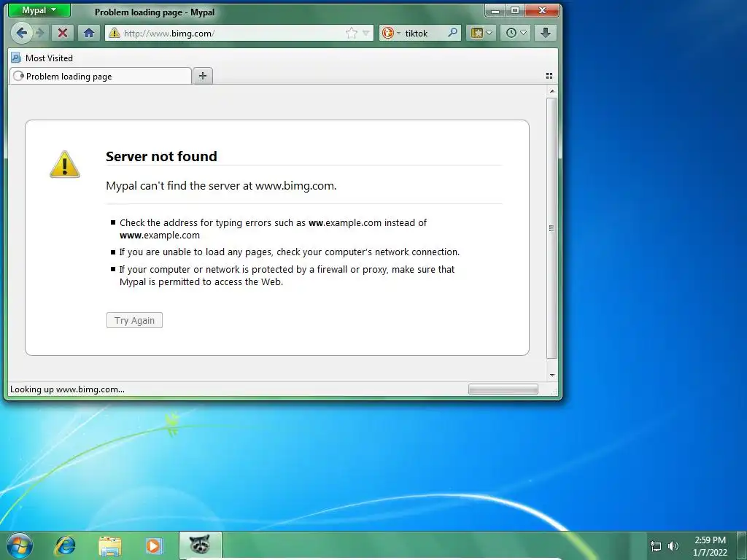This screenshot has height=560, width=747.
Task: Launch Internet Explorer from taskbar
Action: (x=65, y=545)
